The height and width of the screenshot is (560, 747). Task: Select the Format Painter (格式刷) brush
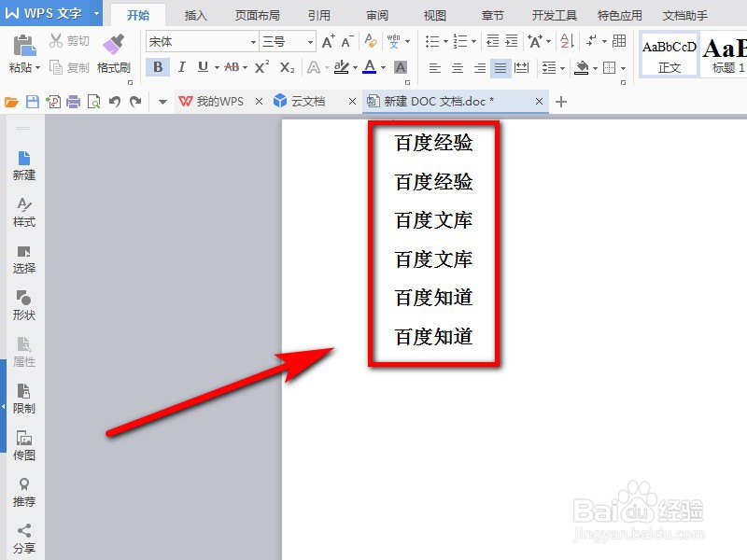tap(113, 44)
